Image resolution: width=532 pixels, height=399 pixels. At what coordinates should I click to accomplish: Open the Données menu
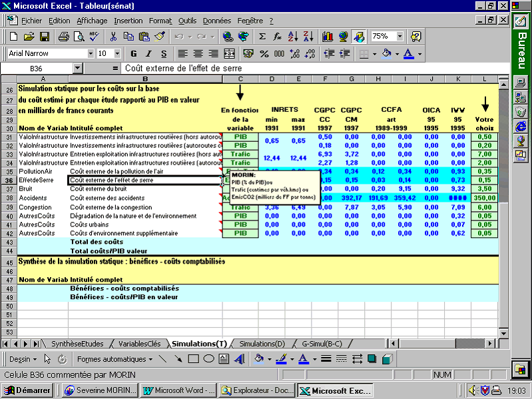point(216,21)
